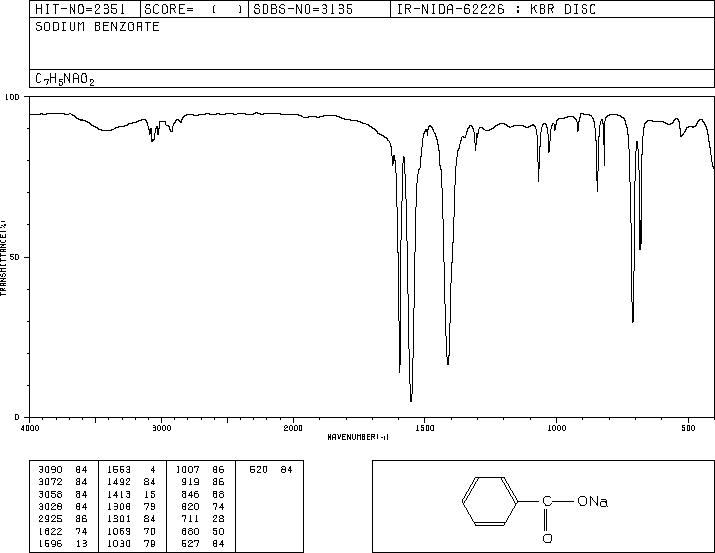Select the SDBS-NO=3135 header text

[303, 9]
